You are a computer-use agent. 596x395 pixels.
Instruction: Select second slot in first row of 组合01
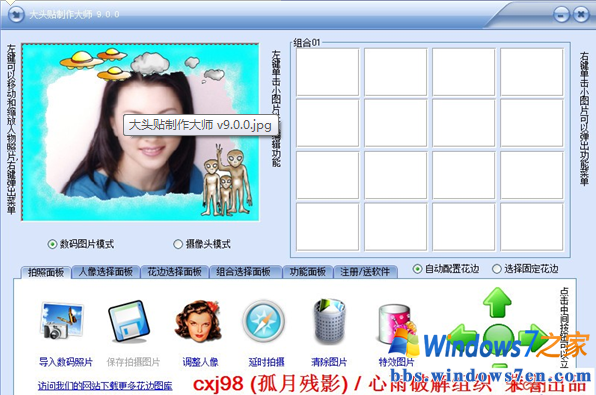[x=395, y=72]
